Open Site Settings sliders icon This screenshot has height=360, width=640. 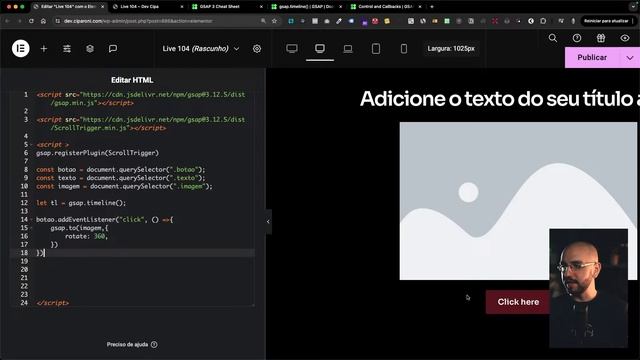pyautogui.click(x=67, y=49)
